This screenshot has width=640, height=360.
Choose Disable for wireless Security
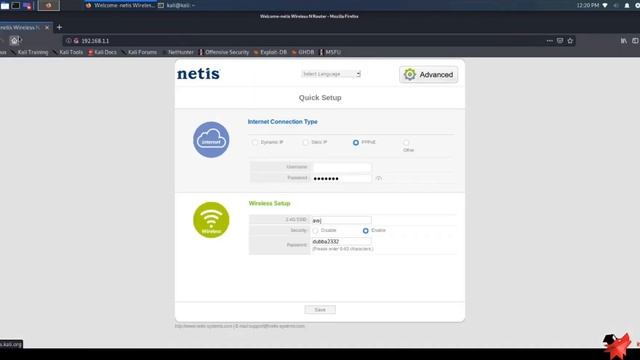pyautogui.click(x=316, y=231)
